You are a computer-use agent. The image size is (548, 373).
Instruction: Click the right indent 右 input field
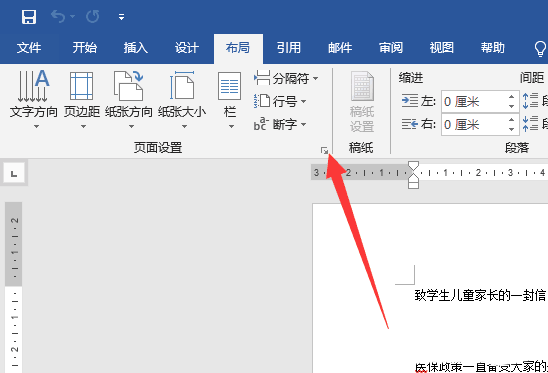[x=473, y=124]
